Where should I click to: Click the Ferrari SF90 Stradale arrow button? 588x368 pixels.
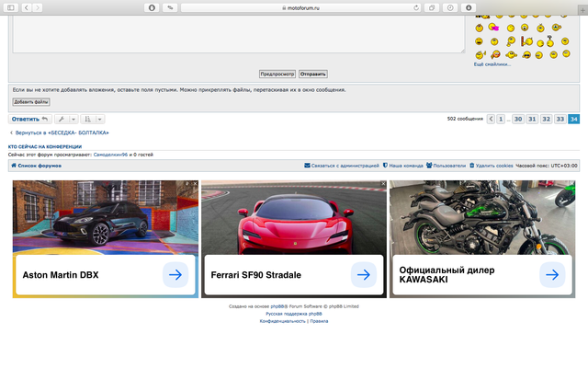pos(363,275)
